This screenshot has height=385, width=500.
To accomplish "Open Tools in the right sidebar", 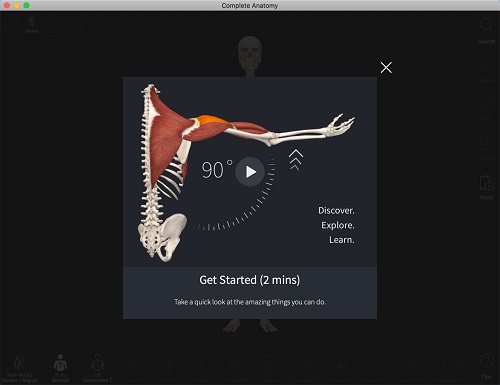I will (x=486, y=109).
